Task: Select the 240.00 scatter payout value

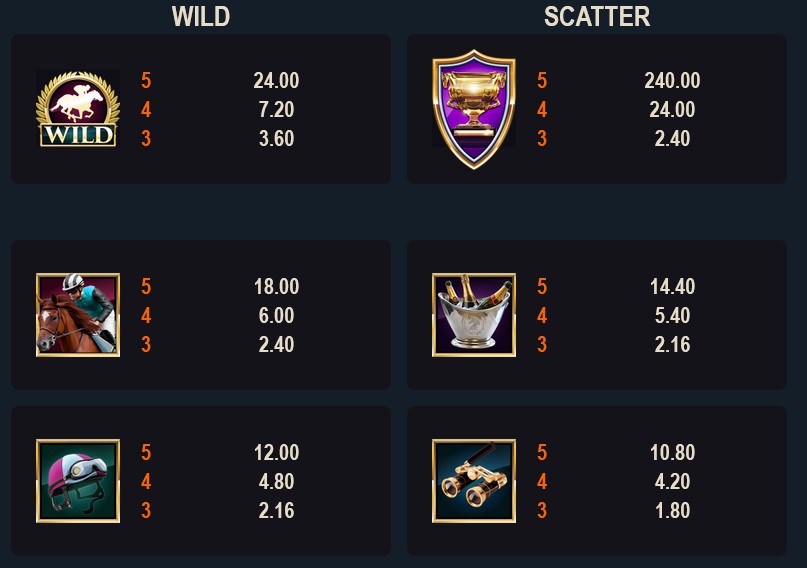Action: pyautogui.click(x=672, y=80)
